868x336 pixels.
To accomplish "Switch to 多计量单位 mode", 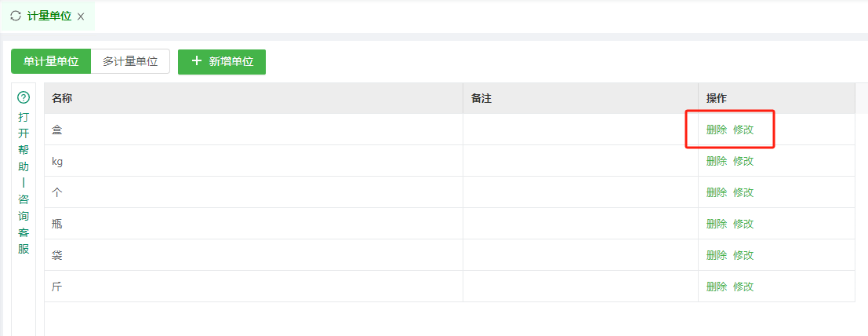I will [x=130, y=61].
